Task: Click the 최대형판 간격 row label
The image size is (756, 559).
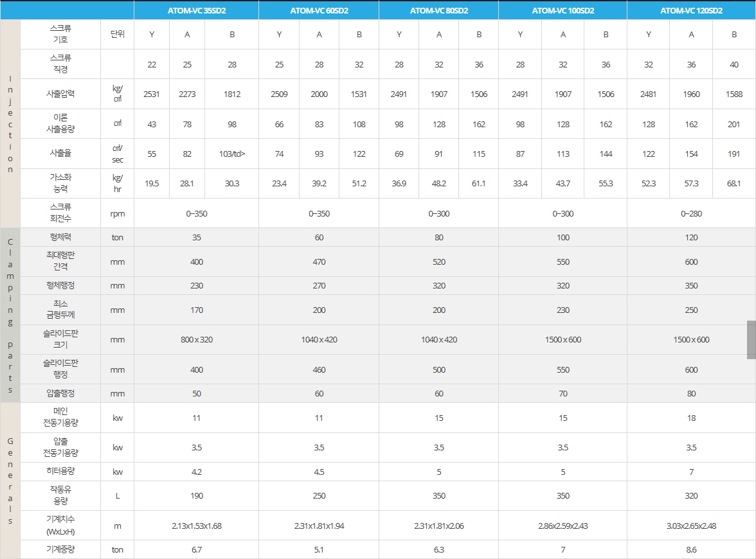Action: coord(60,262)
